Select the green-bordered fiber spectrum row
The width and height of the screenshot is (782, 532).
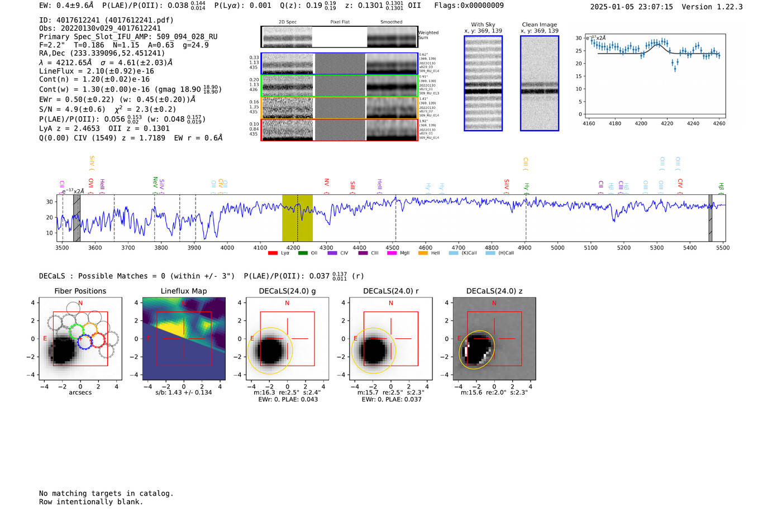coord(339,86)
